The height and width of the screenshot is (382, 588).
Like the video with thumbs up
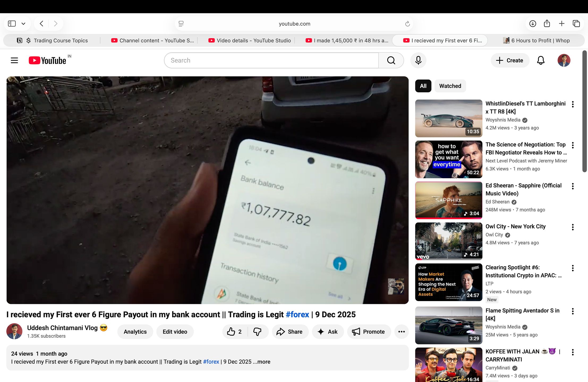click(x=235, y=332)
